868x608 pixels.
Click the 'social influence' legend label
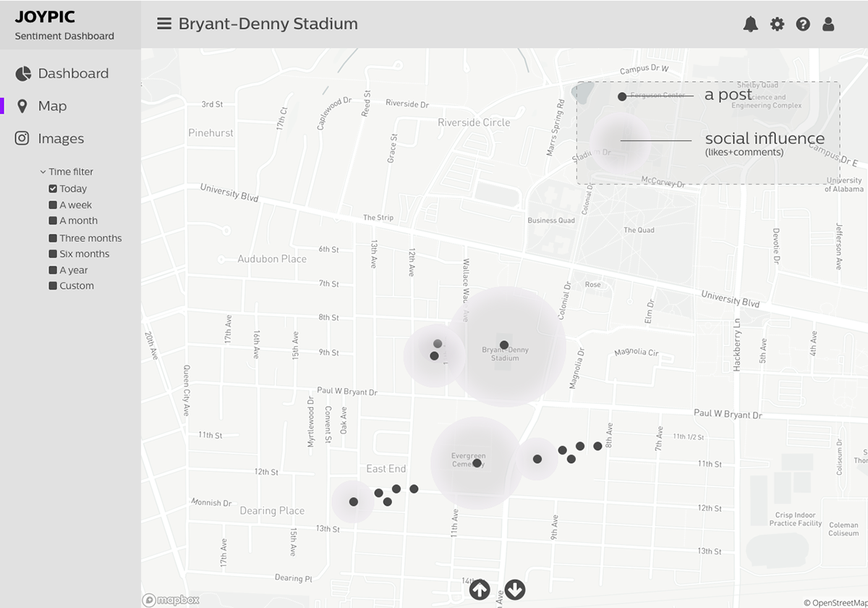click(765, 138)
